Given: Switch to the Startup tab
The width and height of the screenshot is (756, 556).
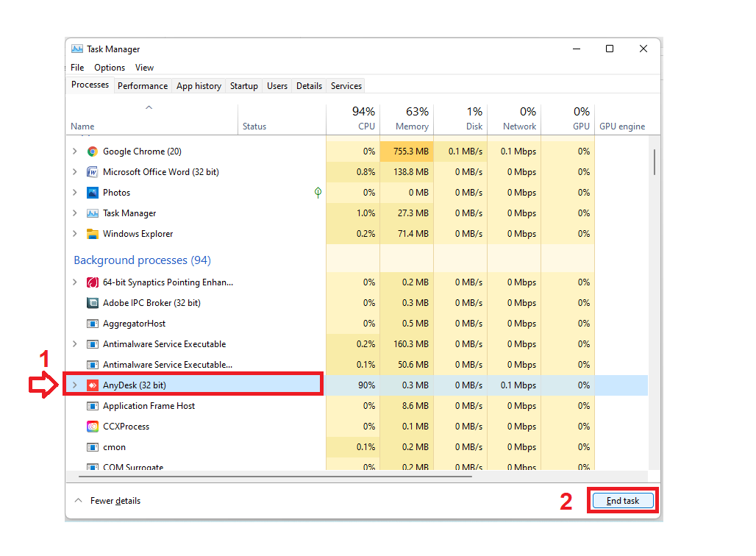Looking at the screenshot, I should coord(244,86).
